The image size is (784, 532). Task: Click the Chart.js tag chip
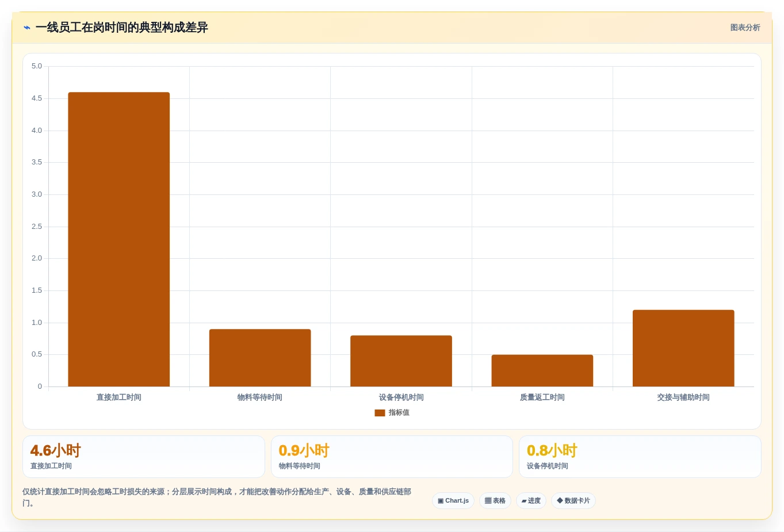pos(453,501)
